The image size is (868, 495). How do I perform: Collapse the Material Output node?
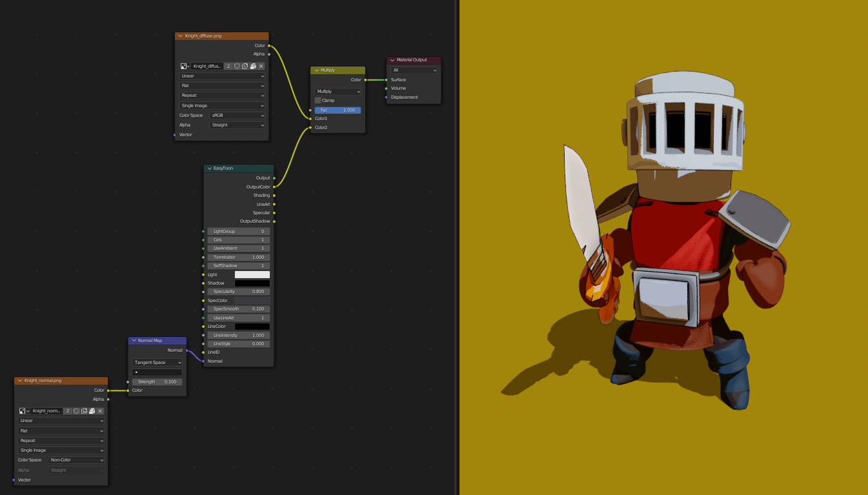pyautogui.click(x=392, y=60)
